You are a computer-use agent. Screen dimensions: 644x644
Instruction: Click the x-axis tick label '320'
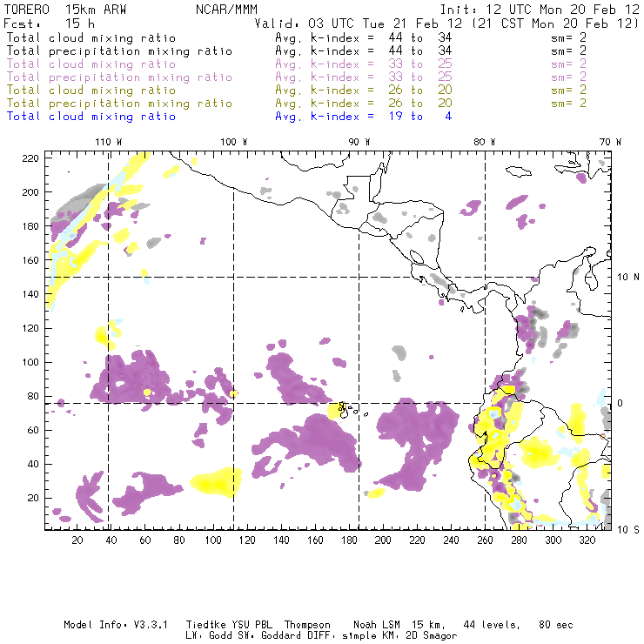pos(587,540)
